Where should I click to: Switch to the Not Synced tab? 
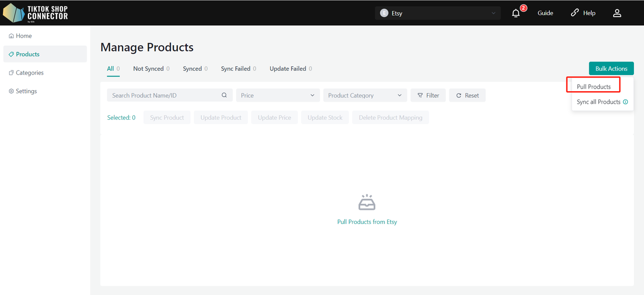[151, 68]
